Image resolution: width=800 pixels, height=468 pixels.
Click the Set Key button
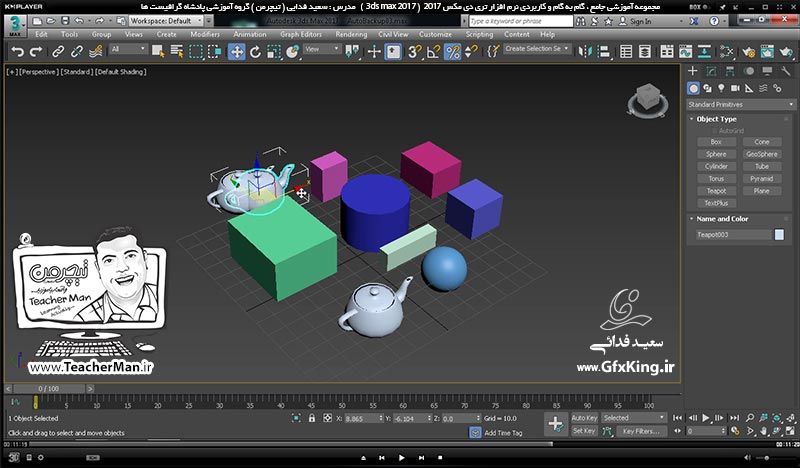click(584, 431)
